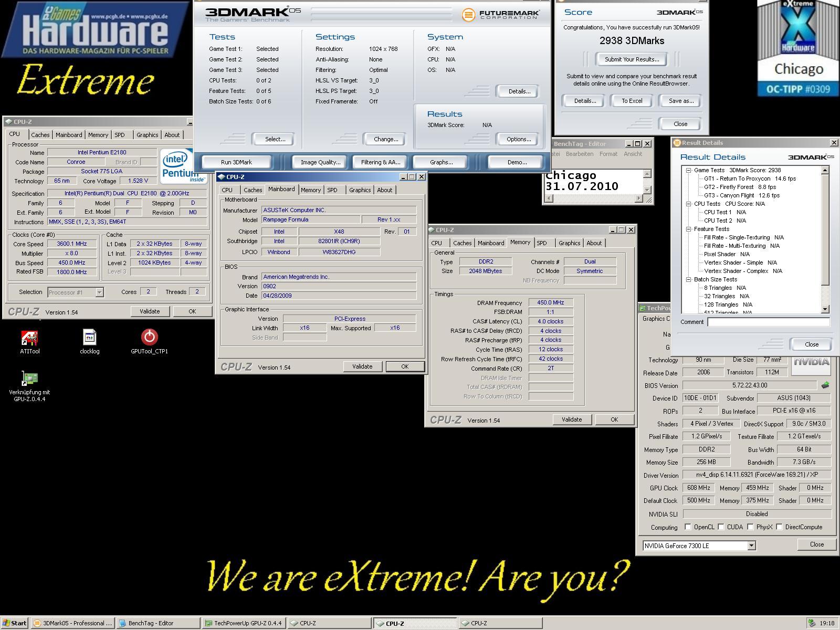
Task: Select GT3 - Canyon Flight result
Action: (741, 195)
